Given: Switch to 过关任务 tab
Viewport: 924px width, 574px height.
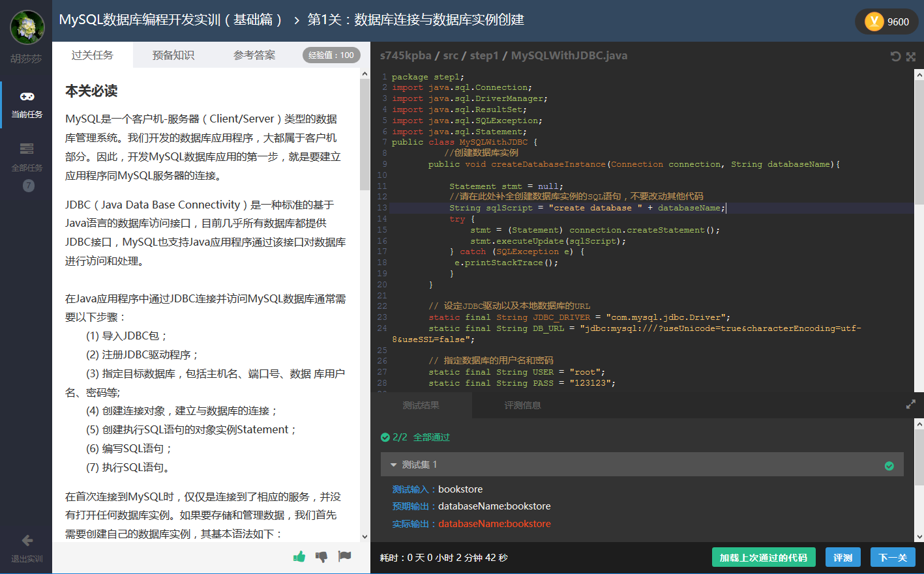Looking at the screenshot, I should point(93,55).
